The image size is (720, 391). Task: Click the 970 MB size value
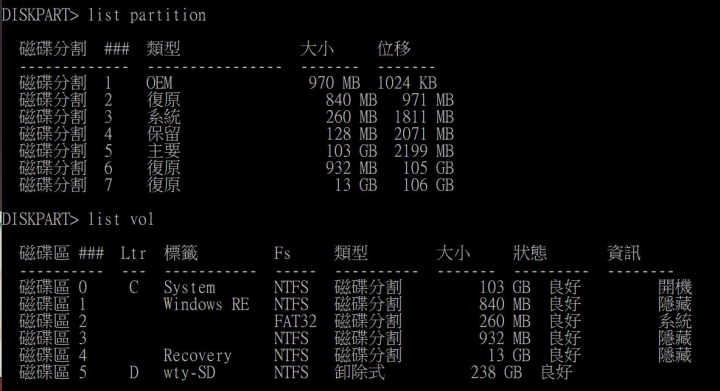click(334, 83)
